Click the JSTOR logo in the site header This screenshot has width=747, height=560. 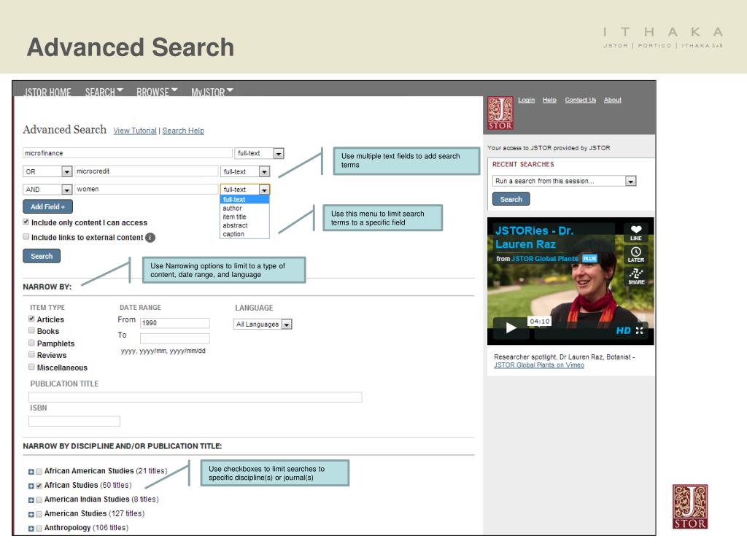point(500,113)
